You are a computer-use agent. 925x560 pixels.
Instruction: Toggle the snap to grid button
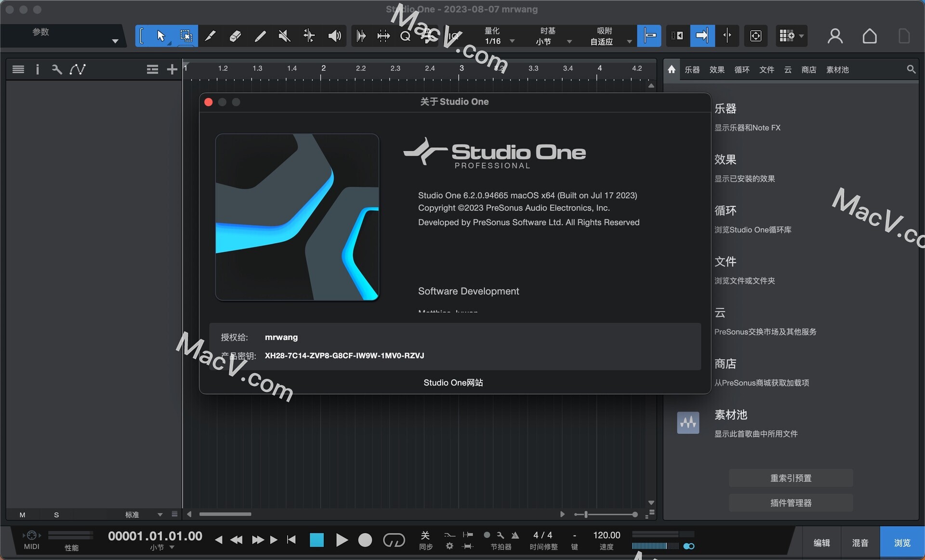pos(649,36)
